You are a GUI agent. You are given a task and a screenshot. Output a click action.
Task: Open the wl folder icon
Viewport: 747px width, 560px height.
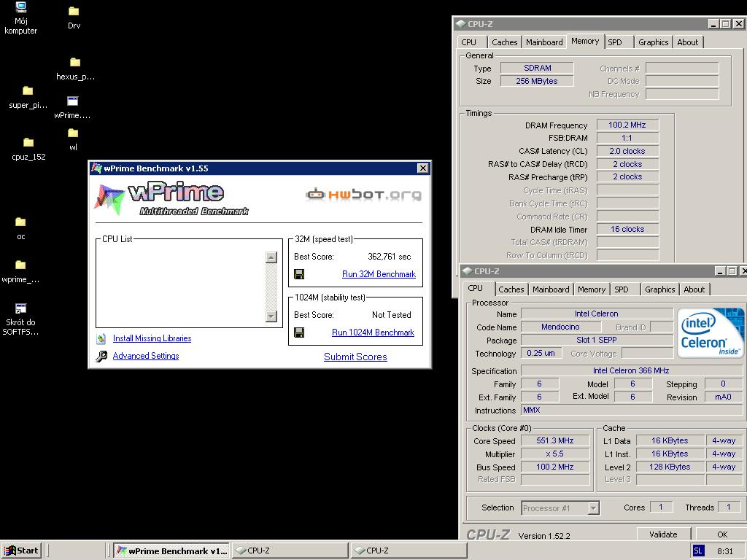73,133
